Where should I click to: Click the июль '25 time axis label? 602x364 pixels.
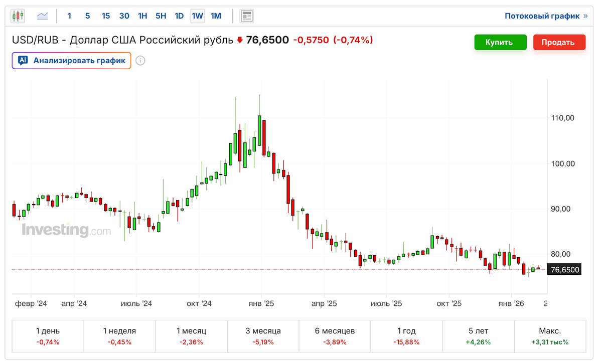click(386, 304)
